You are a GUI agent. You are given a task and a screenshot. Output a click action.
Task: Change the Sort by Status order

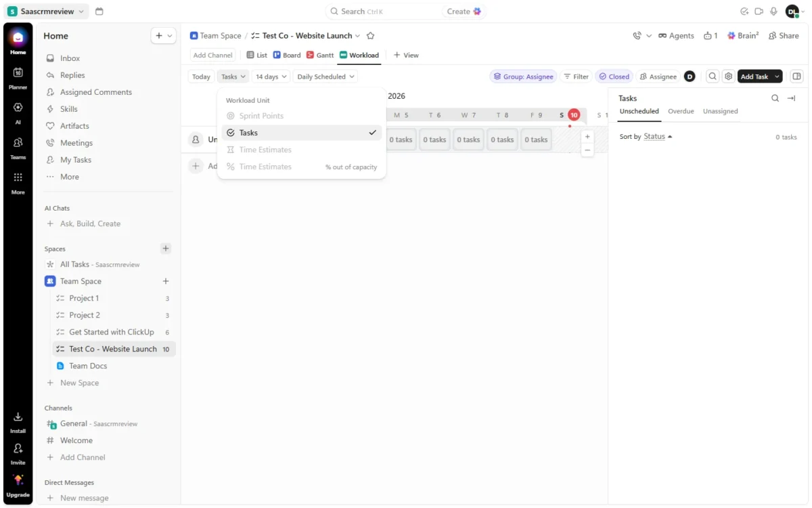(658, 137)
